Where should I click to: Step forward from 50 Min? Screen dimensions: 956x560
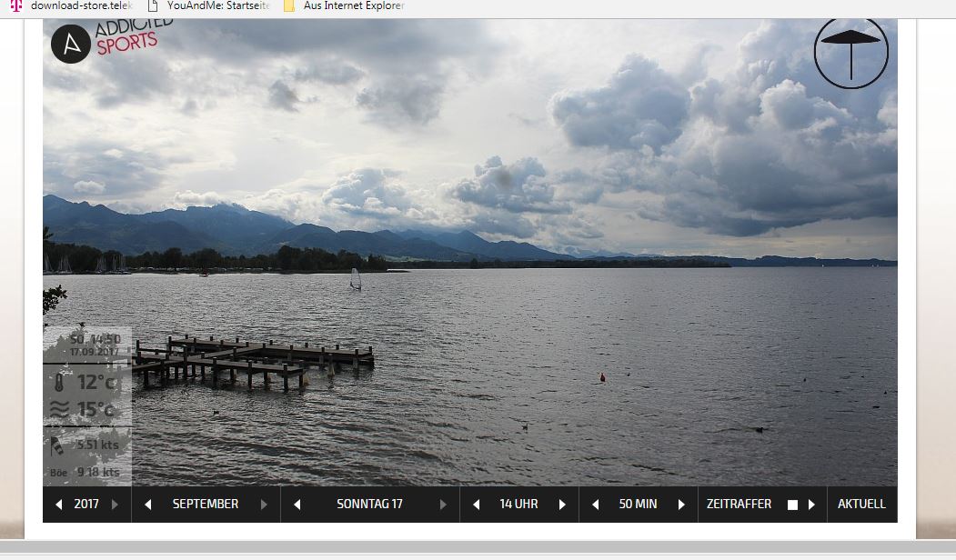tap(681, 505)
